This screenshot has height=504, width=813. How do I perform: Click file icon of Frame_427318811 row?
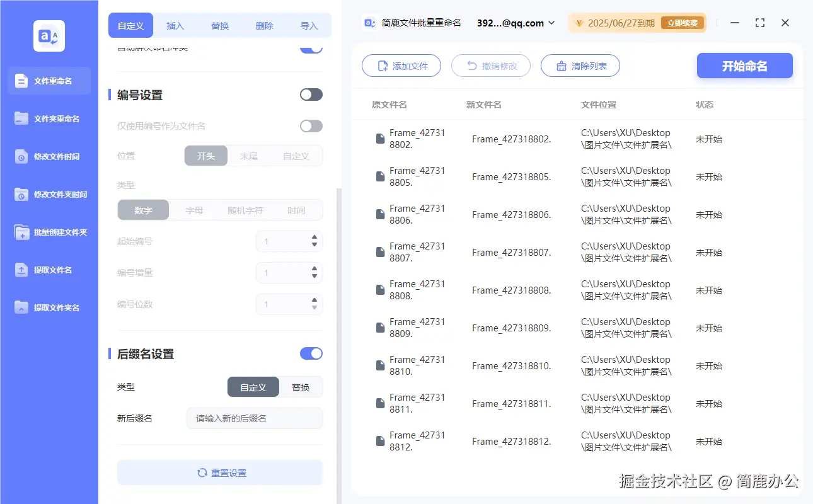[x=380, y=403]
